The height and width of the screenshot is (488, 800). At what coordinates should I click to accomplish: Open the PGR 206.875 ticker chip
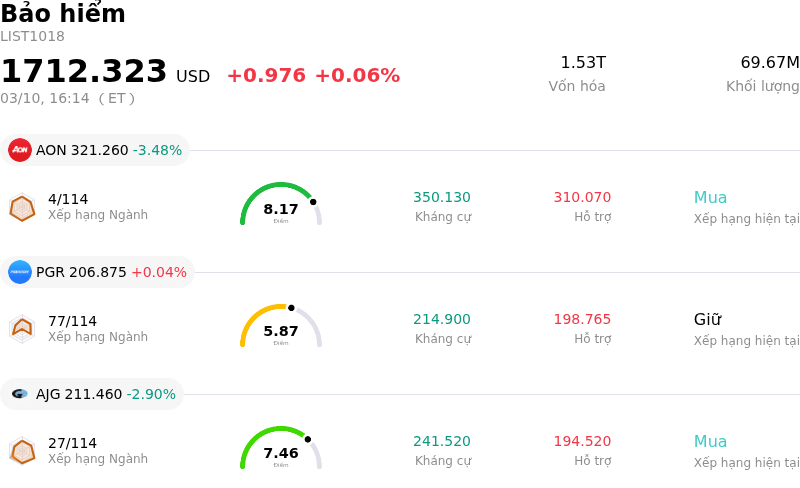tap(98, 272)
